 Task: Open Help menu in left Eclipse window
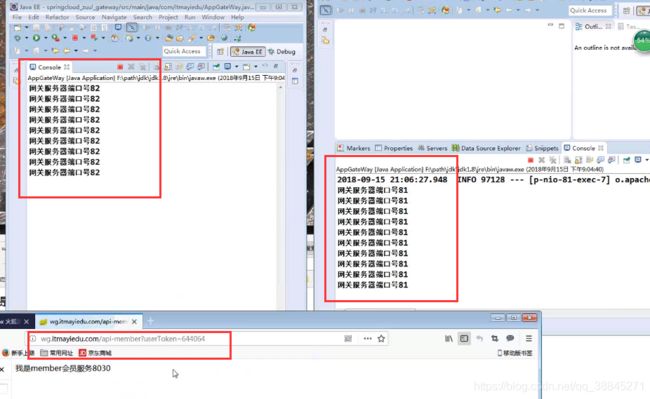coord(237,17)
